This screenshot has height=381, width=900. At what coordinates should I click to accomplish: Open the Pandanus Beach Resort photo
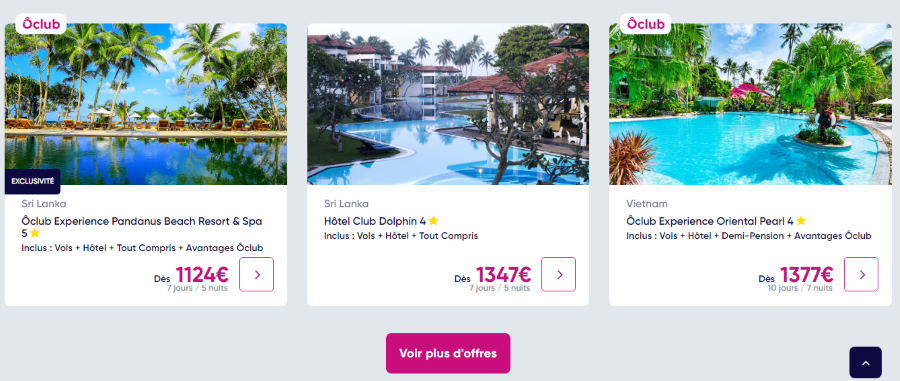[x=146, y=104]
